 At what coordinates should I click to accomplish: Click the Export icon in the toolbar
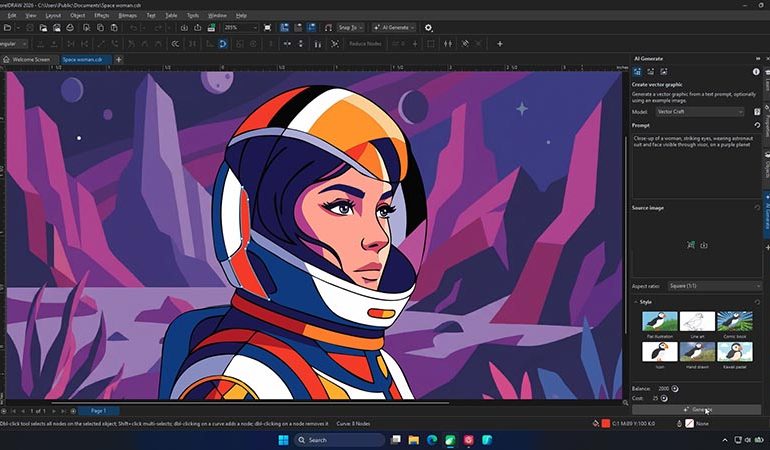pos(197,28)
